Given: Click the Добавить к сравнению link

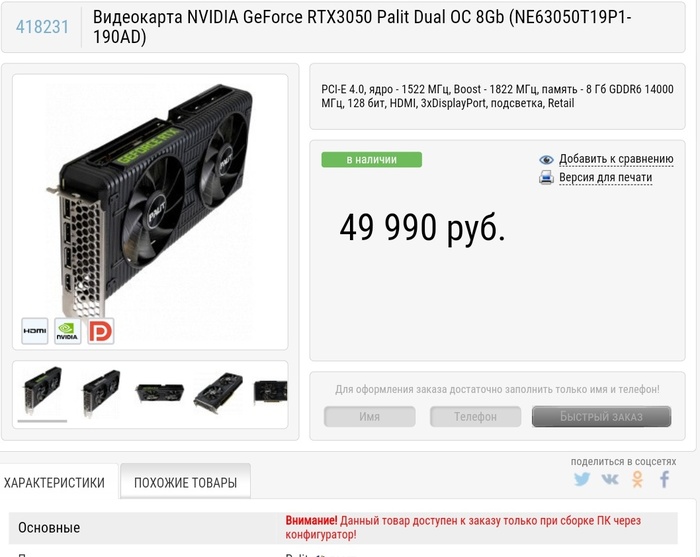Looking at the screenshot, I should pos(616,159).
